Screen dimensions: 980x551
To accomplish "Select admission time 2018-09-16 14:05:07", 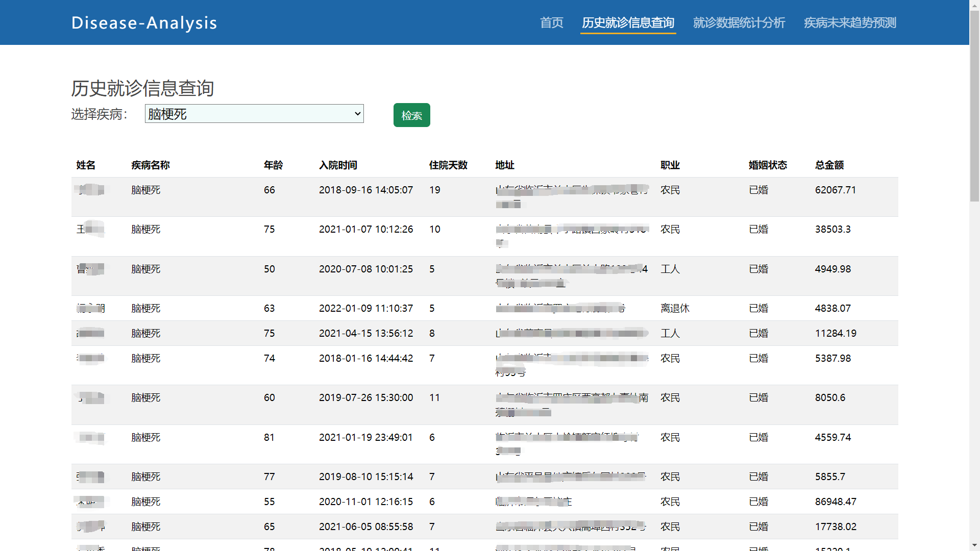I will point(366,190).
